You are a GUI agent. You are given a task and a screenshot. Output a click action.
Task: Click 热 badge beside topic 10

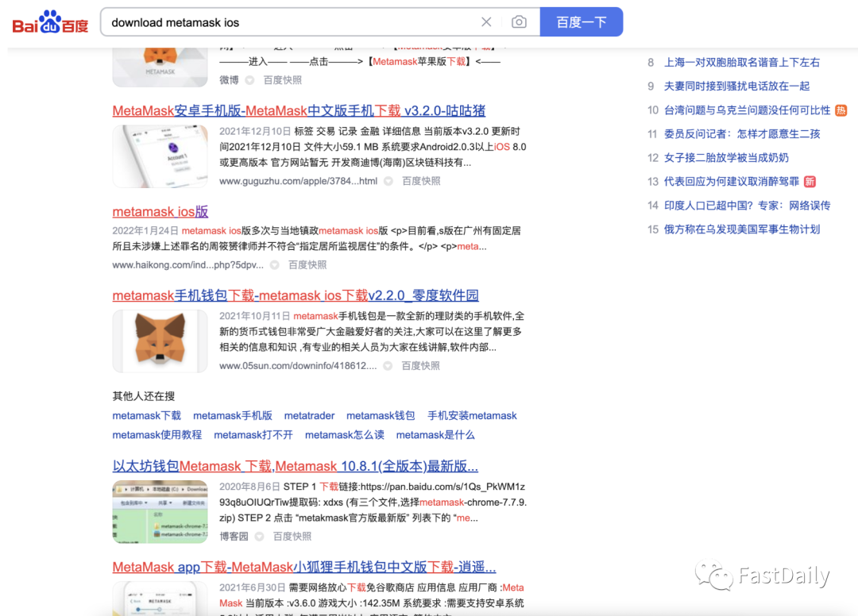pos(841,110)
